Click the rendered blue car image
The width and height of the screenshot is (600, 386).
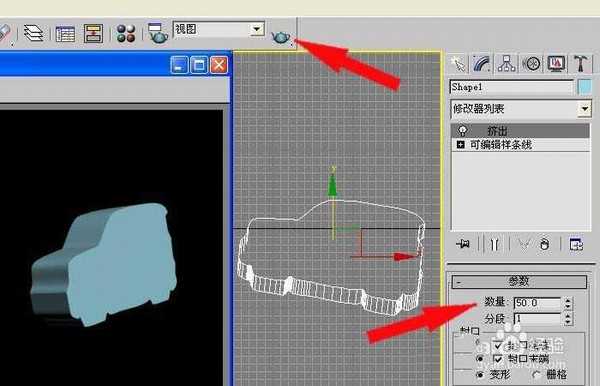[x=104, y=264]
